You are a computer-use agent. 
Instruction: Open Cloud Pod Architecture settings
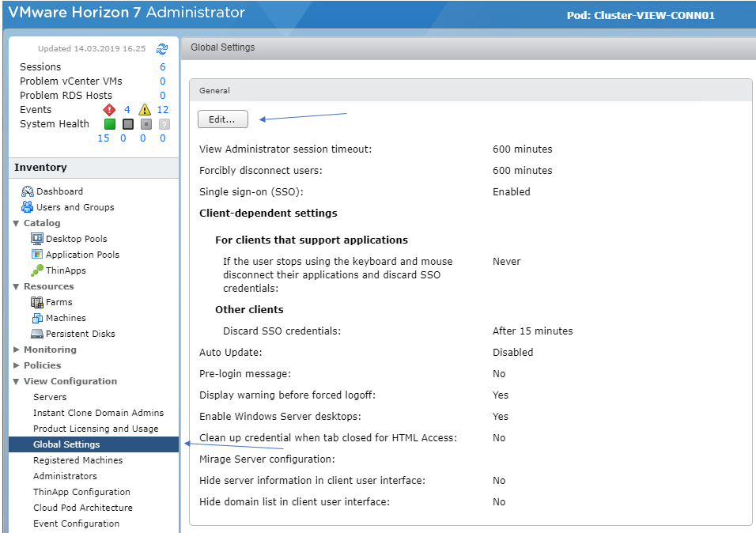point(82,508)
